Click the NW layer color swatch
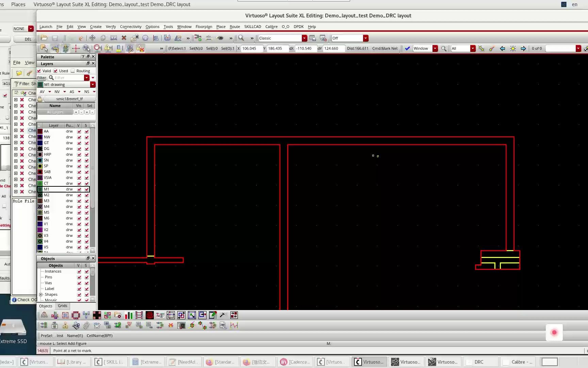Screen dimensions: 588x368 pyautogui.click(x=40, y=137)
